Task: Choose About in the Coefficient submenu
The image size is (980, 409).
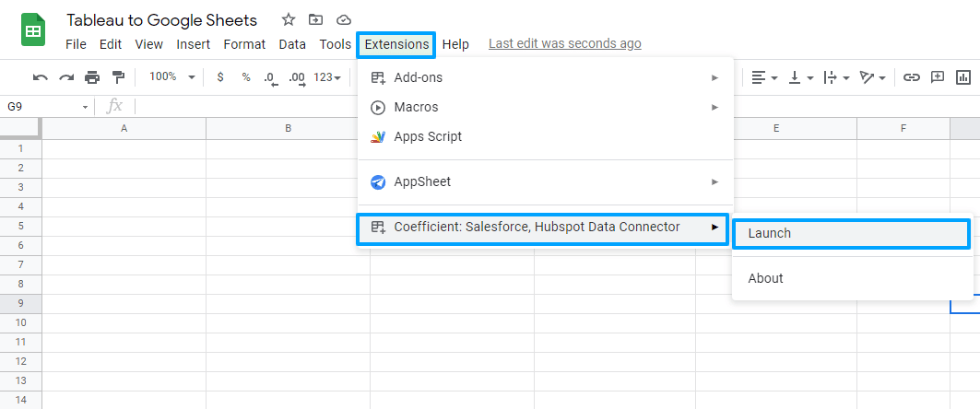Action: tap(765, 278)
